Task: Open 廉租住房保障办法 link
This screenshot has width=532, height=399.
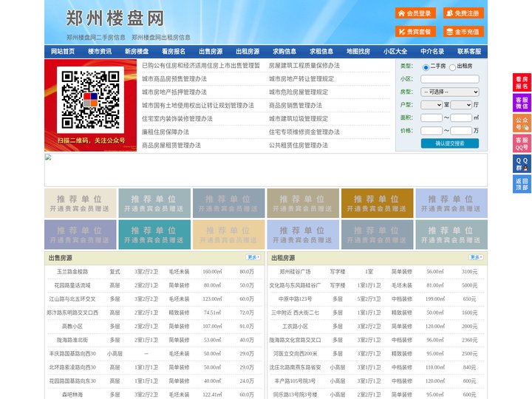Action: point(166,132)
